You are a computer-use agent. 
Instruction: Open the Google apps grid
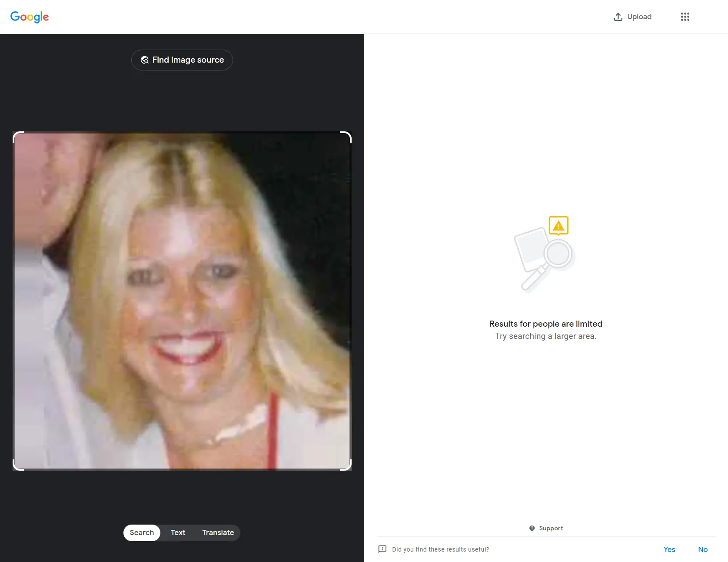pos(685,17)
